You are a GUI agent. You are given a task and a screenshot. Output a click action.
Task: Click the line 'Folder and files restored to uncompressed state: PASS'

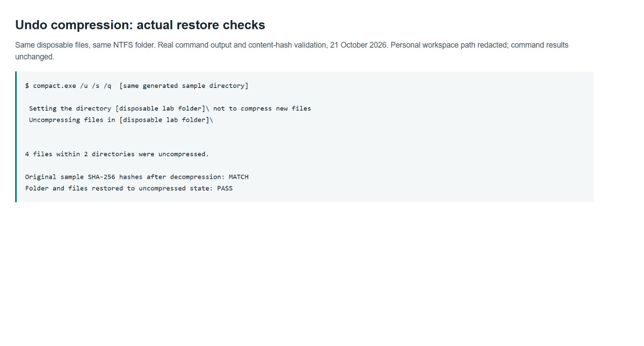point(129,188)
